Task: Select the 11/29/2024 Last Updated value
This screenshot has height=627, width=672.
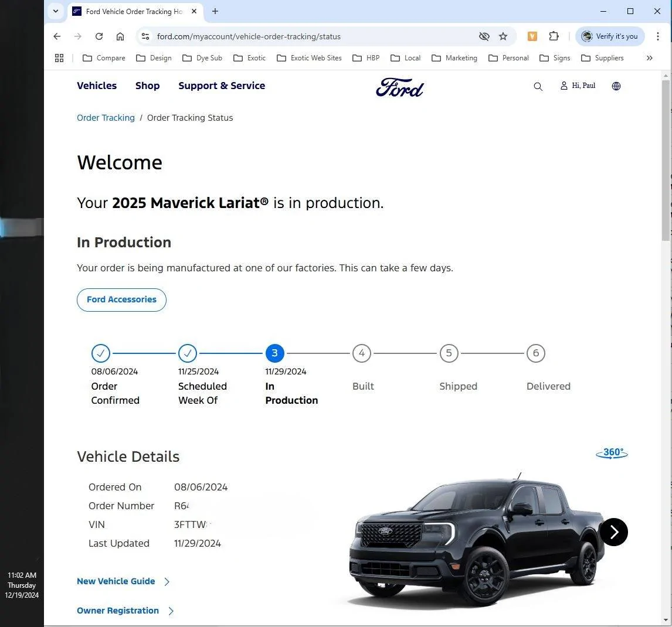Action: pyautogui.click(x=198, y=543)
